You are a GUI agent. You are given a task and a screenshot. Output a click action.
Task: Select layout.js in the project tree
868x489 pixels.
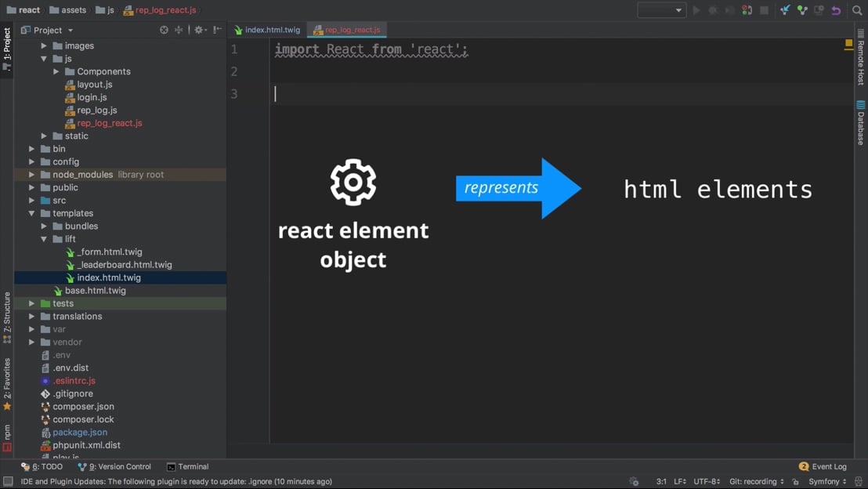point(95,84)
